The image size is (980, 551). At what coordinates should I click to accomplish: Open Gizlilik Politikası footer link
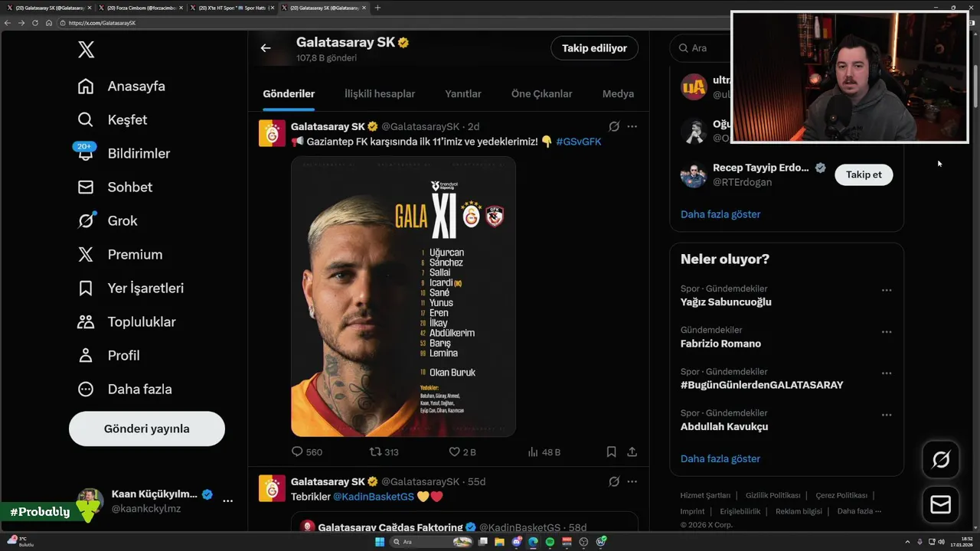tap(773, 495)
